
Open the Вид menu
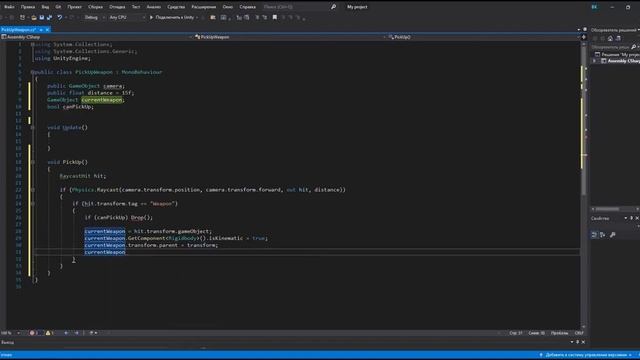pyautogui.click(x=45, y=7)
